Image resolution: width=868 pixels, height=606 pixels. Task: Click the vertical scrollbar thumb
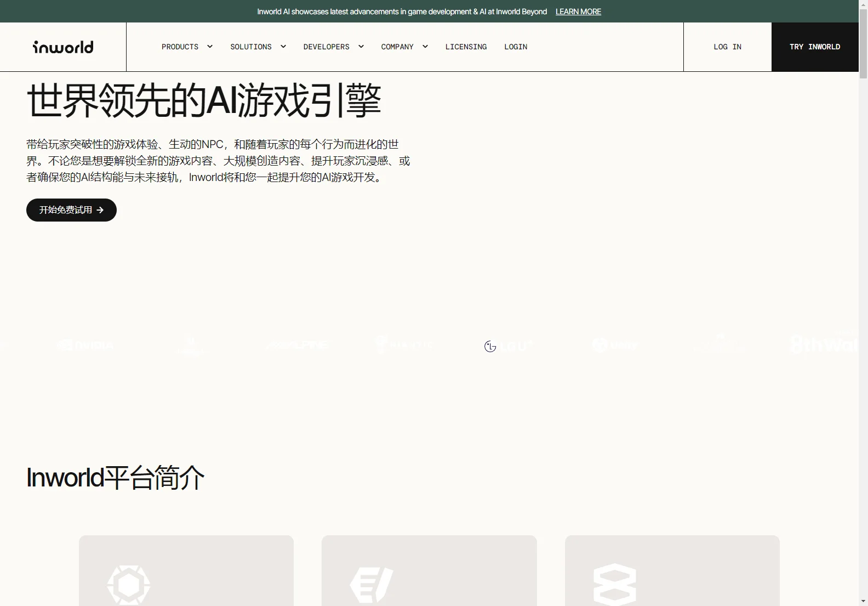[x=863, y=44]
